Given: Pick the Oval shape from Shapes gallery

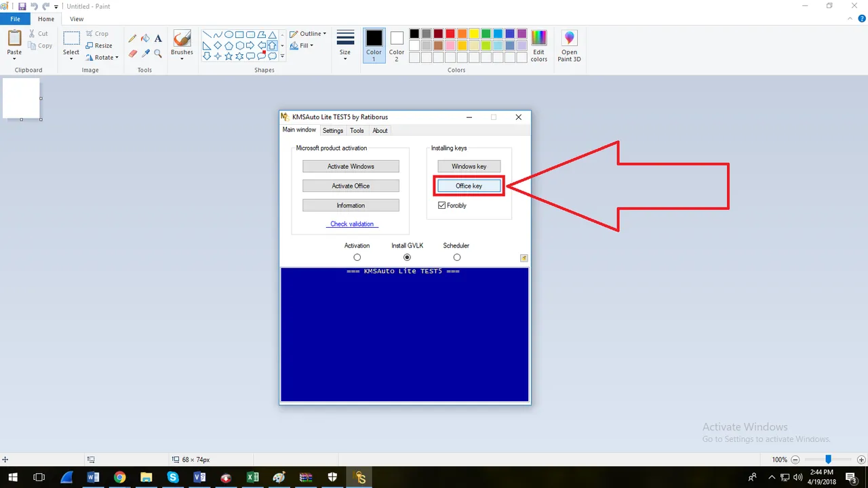Looking at the screenshot, I should [229, 35].
